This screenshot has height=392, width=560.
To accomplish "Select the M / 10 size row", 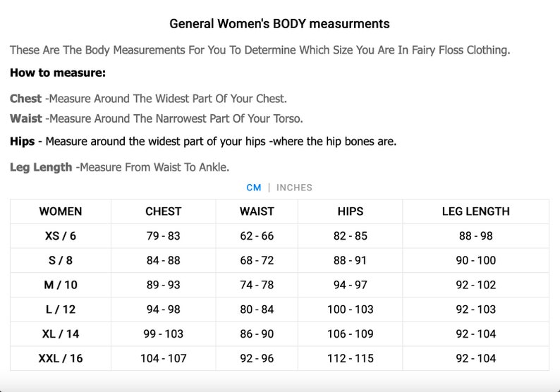I will 279,285.
